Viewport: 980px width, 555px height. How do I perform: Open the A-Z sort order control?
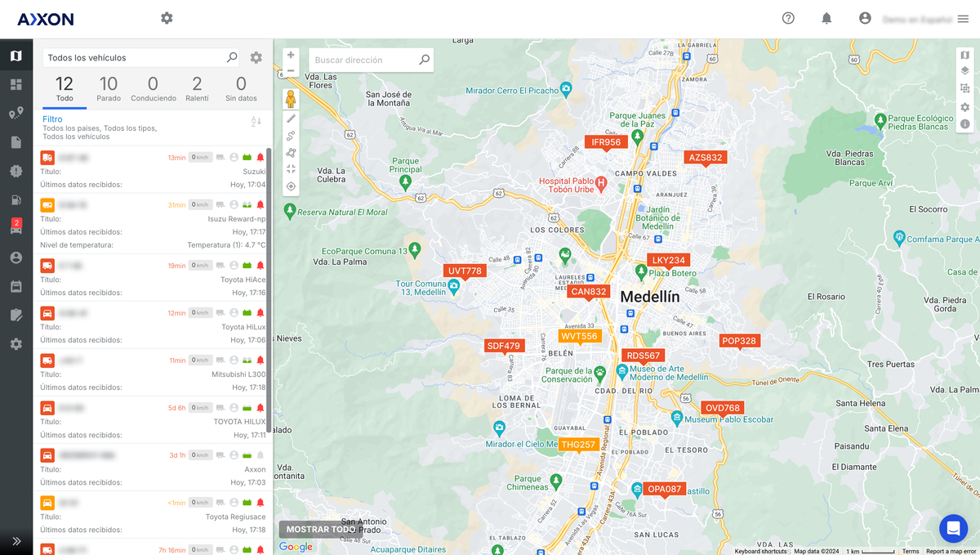coord(256,122)
